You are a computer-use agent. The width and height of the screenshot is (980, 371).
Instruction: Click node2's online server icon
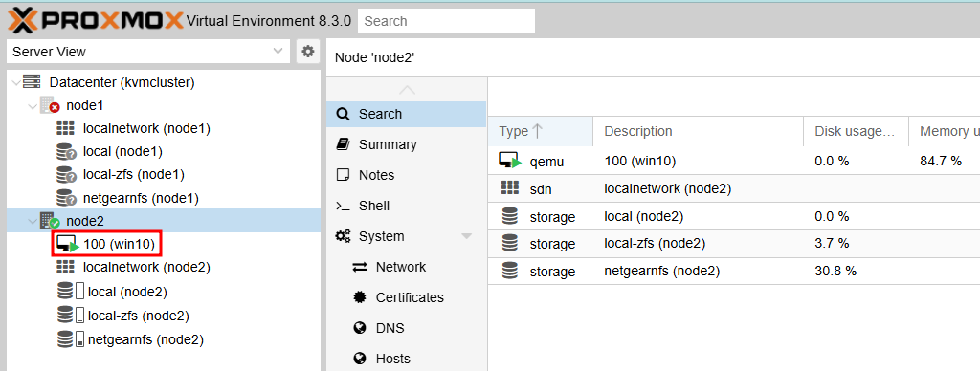pyautogui.click(x=50, y=221)
